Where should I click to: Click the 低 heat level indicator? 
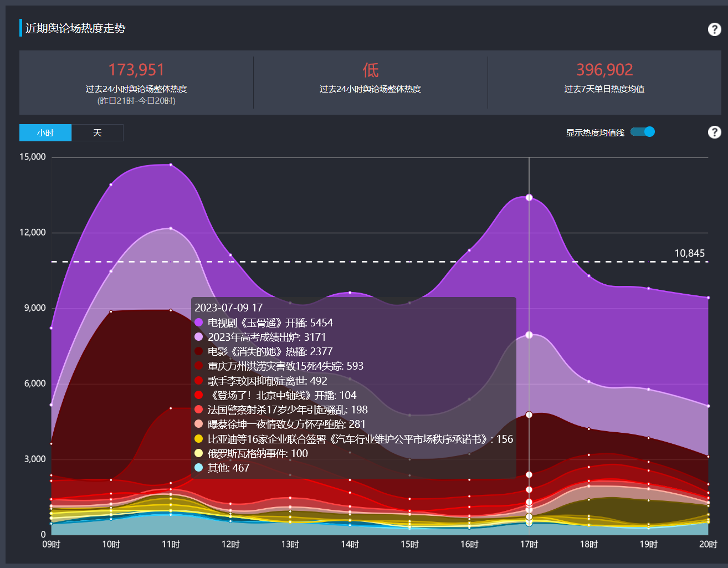pos(370,70)
